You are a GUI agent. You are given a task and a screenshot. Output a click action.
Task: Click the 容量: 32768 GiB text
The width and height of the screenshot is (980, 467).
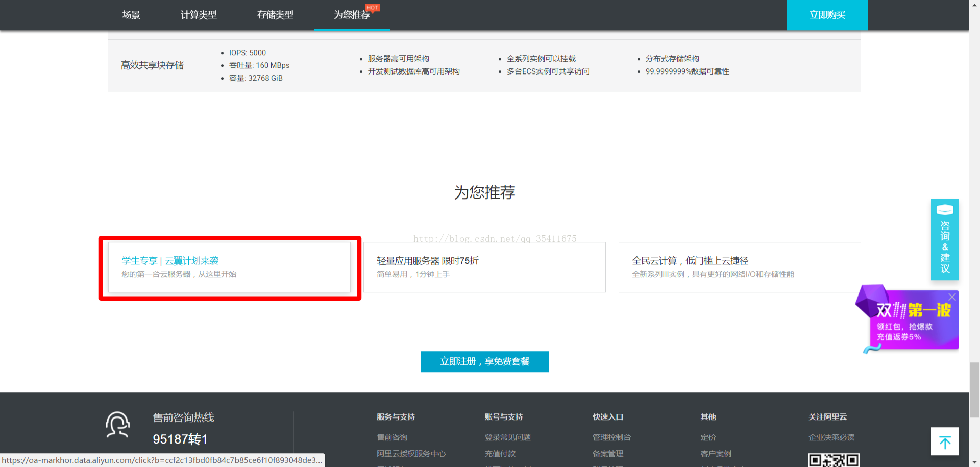pyautogui.click(x=256, y=78)
